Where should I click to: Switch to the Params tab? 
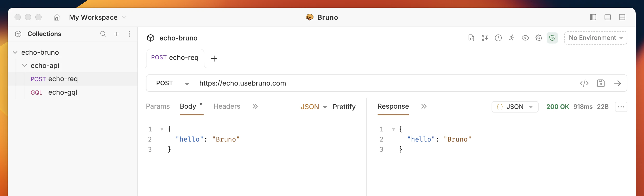(x=158, y=106)
